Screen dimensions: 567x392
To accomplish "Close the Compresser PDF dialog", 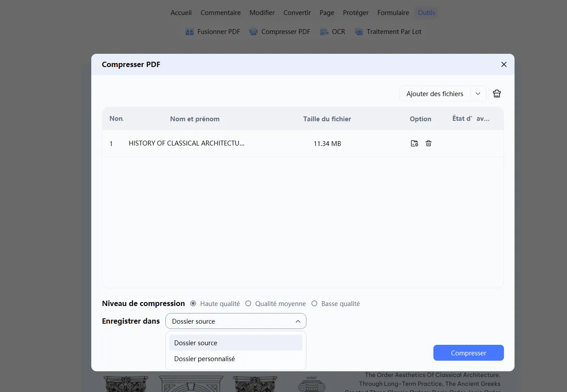I will (x=504, y=64).
